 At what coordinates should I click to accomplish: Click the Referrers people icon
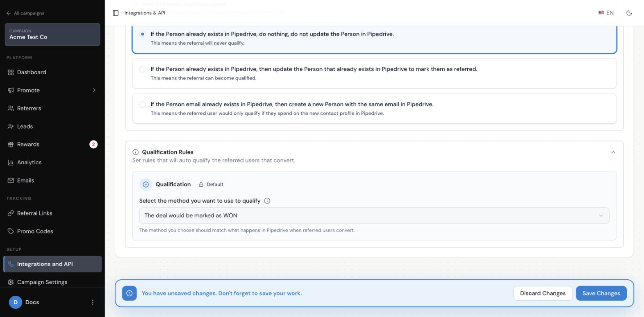[x=11, y=109]
